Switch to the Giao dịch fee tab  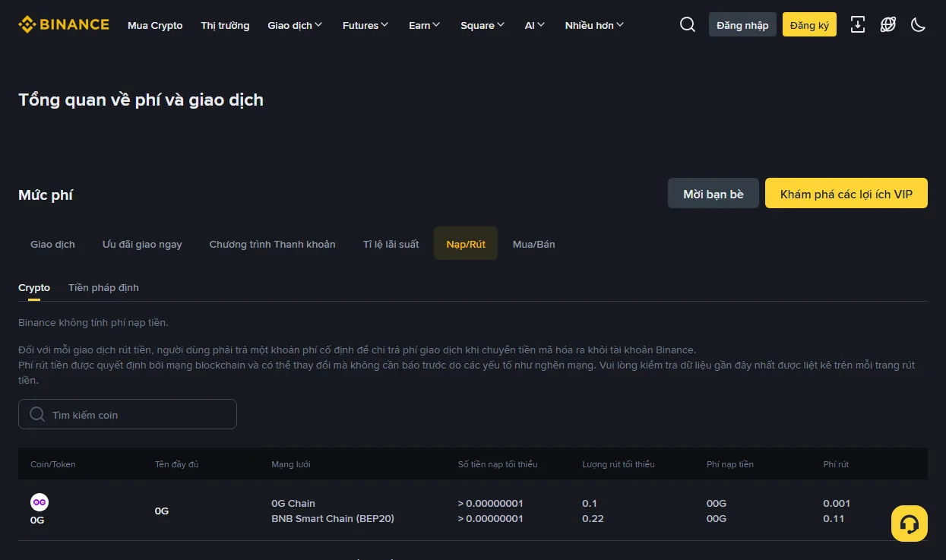click(x=53, y=244)
